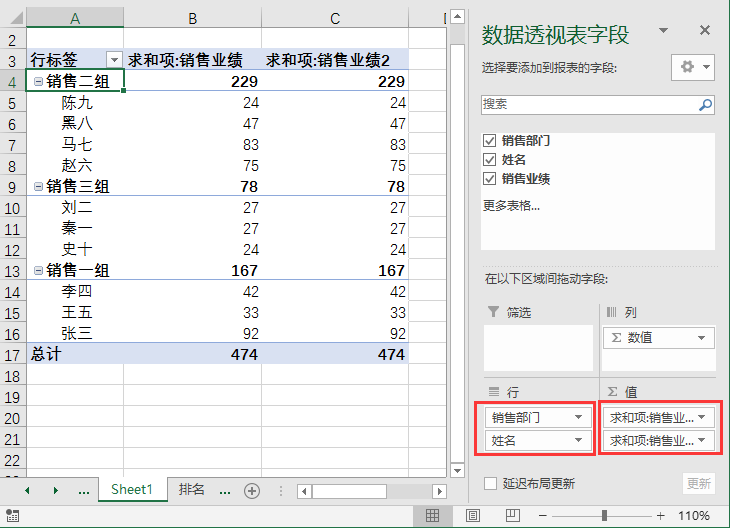The width and height of the screenshot is (730, 528).
Task: Switch to the 排名 sheet tab
Action: pos(191,489)
